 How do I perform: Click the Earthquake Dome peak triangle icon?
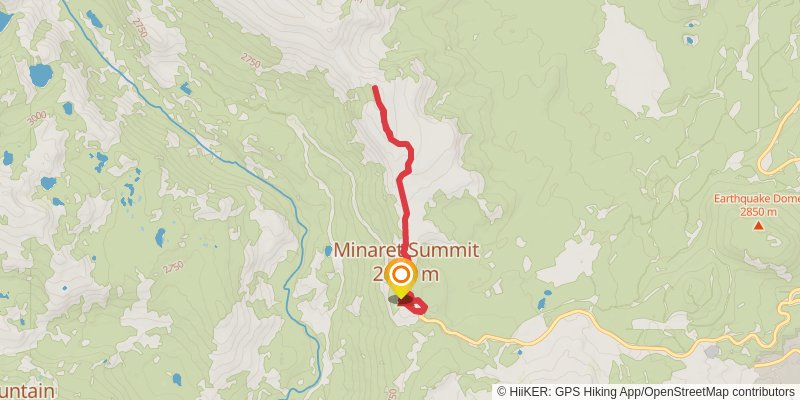(758, 225)
